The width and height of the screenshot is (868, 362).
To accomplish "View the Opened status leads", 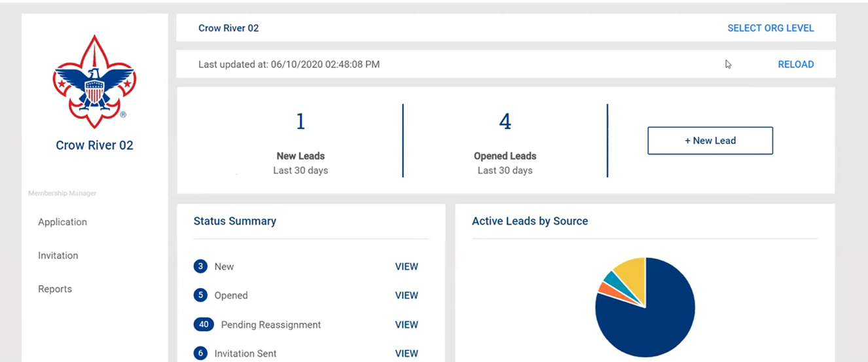I will [x=407, y=295].
